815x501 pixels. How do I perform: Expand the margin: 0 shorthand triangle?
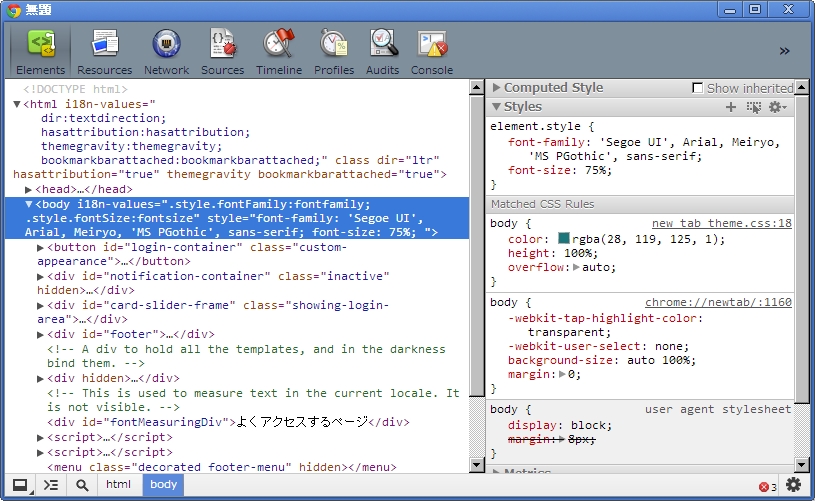point(562,374)
